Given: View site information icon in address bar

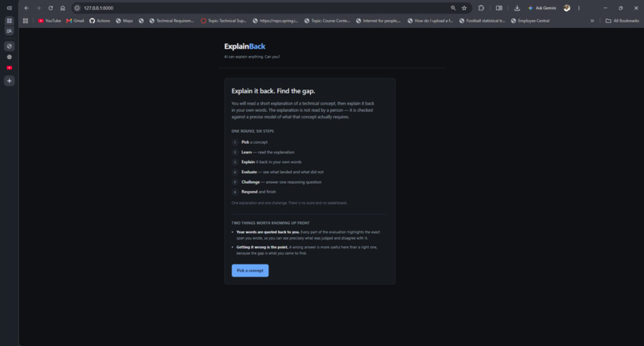Looking at the screenshot, I should pyautogui.click(x=78, y=8).
